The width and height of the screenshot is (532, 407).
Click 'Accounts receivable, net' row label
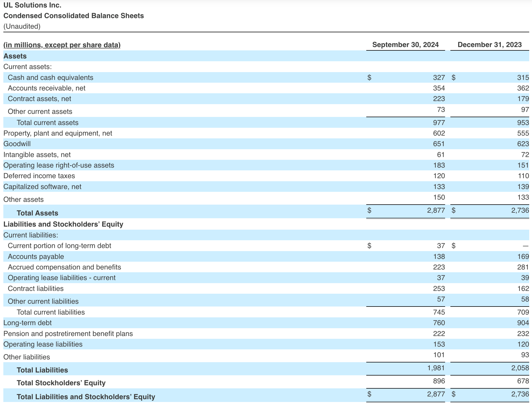[47, 88]
